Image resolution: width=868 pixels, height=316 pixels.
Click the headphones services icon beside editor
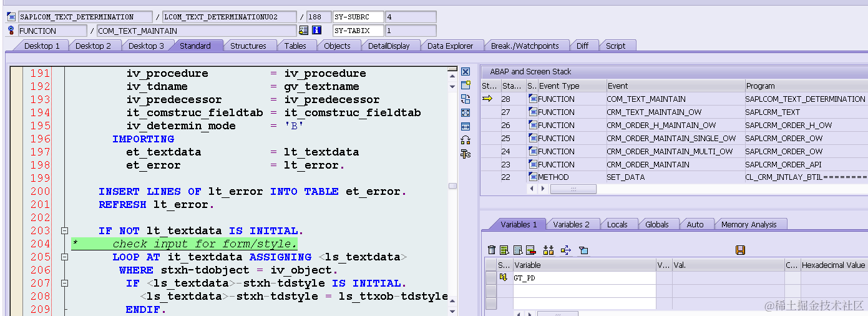pyautogui.click(x=466, y=140)
